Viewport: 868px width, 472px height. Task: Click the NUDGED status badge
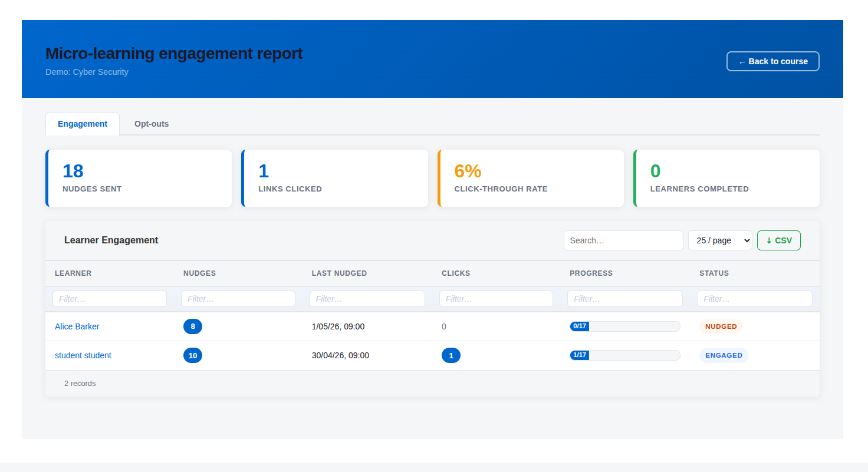point(721,326)
